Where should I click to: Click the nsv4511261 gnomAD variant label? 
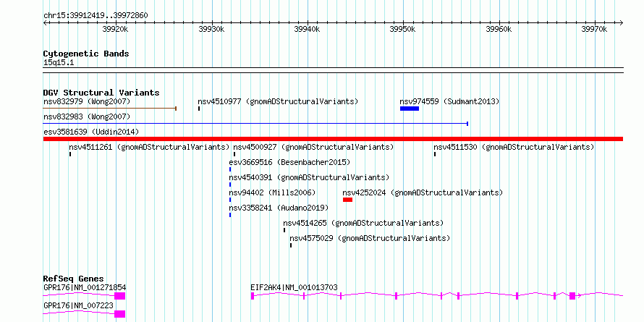149,147
